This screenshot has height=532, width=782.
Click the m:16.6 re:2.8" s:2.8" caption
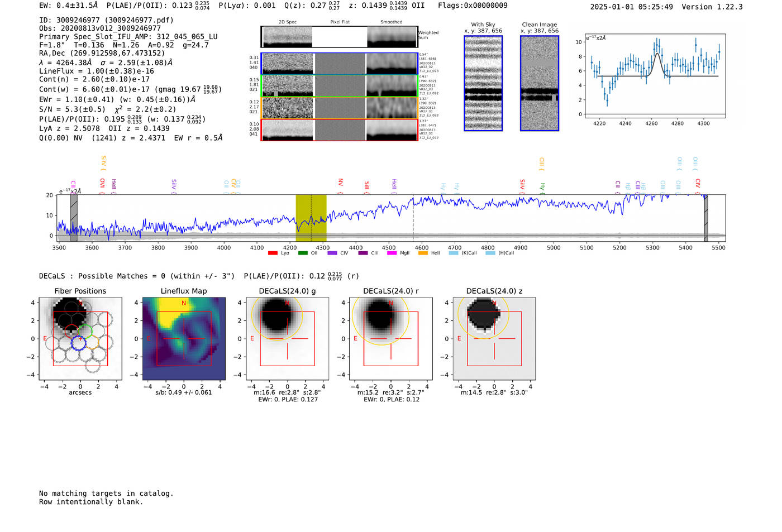(x=288, y=392)
